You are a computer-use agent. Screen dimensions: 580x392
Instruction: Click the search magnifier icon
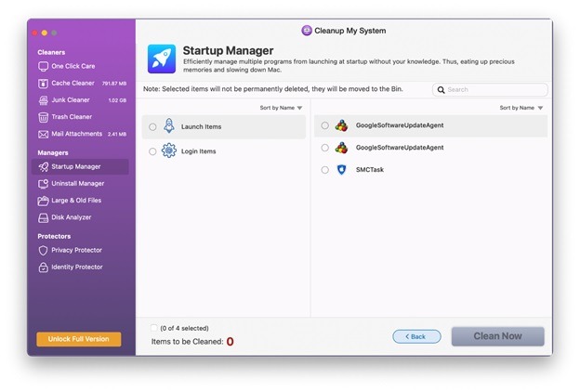point(441,90)
